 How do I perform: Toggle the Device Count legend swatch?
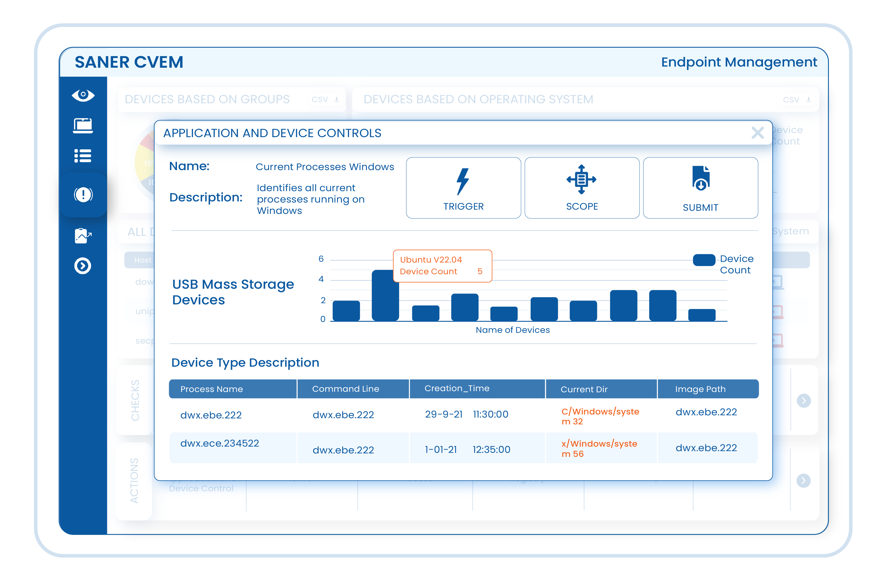704,260
